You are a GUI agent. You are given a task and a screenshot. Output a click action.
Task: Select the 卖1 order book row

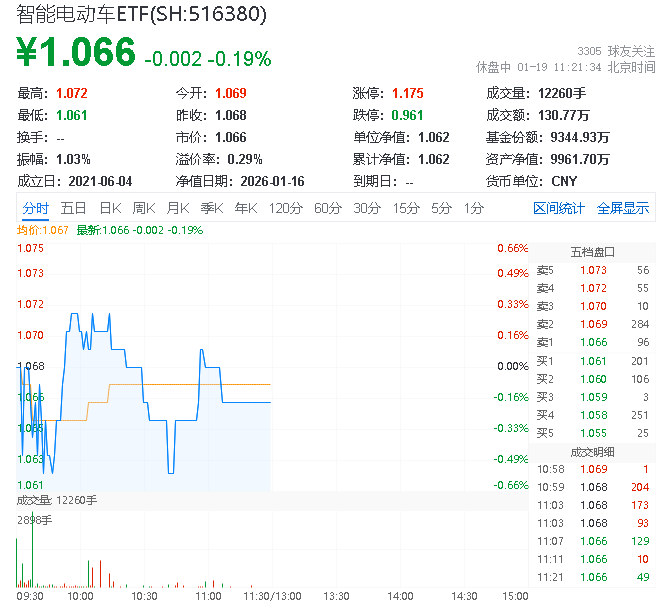pyautogui.click(x=592, y=342)
